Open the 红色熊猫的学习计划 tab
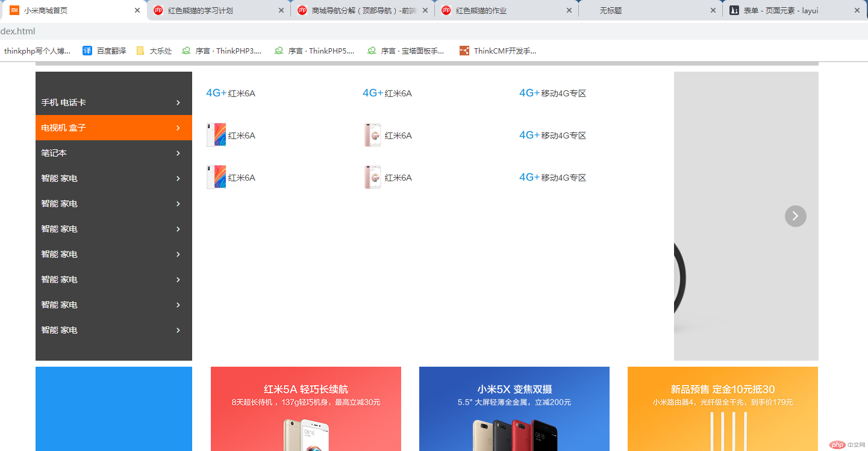Screen dimensions: 868x451 pyautogui.click(x=218, y=11)
